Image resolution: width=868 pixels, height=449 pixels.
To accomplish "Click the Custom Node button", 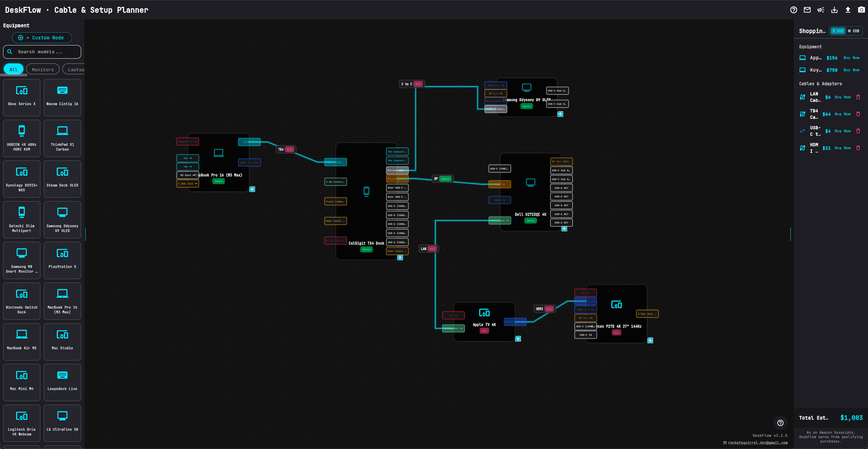I will 42,38.
